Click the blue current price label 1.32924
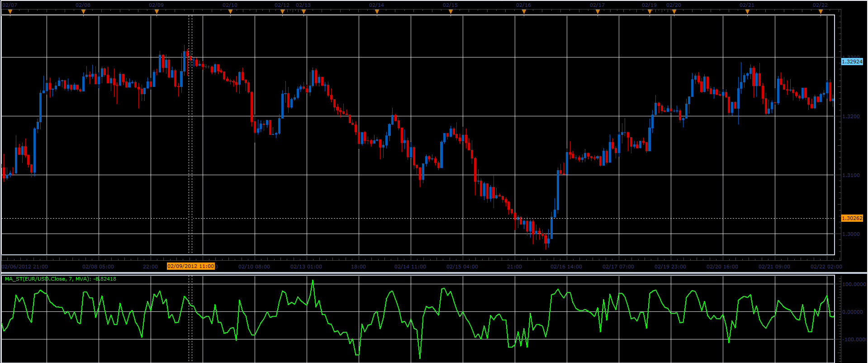The width and height of the screenshot is (868, 363). 852,61
